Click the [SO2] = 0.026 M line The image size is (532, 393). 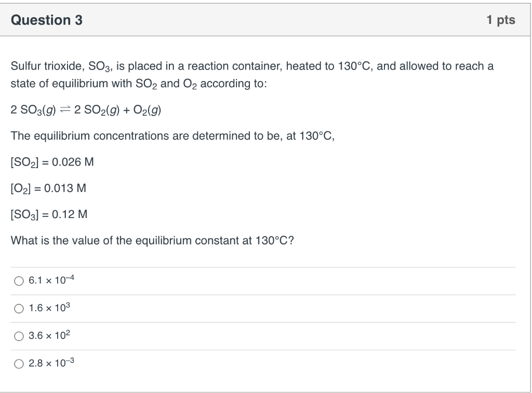(x=52, y=162)
